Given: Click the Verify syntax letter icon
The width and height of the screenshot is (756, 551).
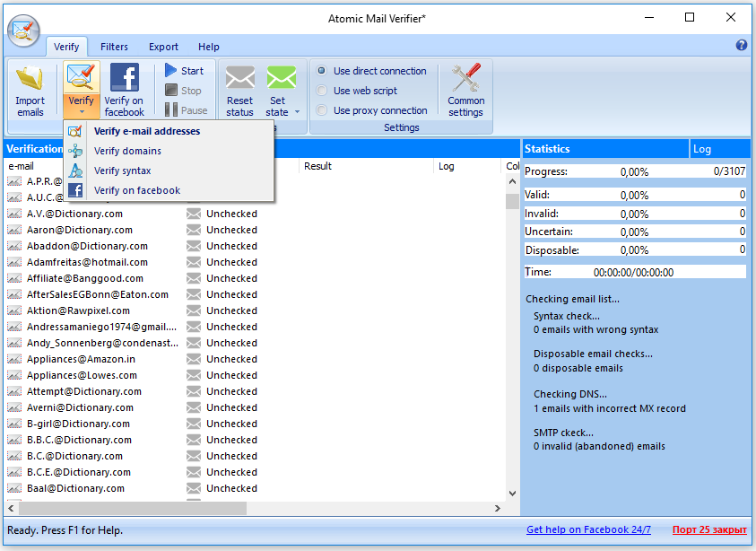Looking at the screenshot, I should tap(75, 171).
